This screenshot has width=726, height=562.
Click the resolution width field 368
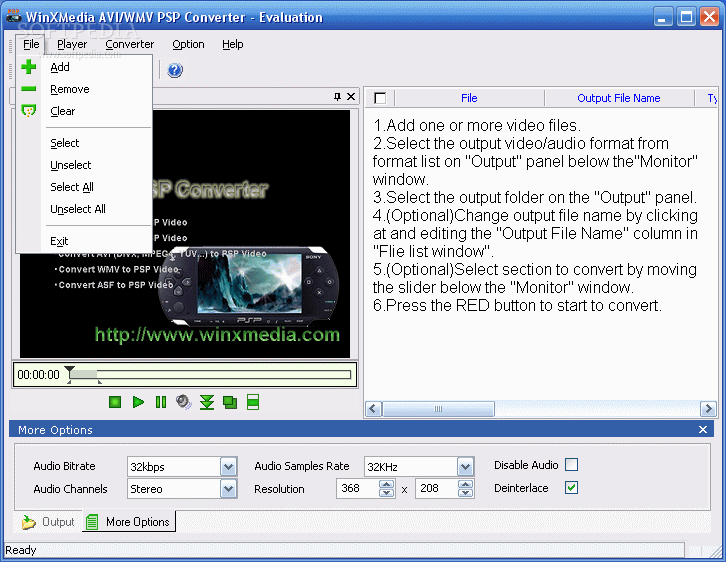click(358, 488)
